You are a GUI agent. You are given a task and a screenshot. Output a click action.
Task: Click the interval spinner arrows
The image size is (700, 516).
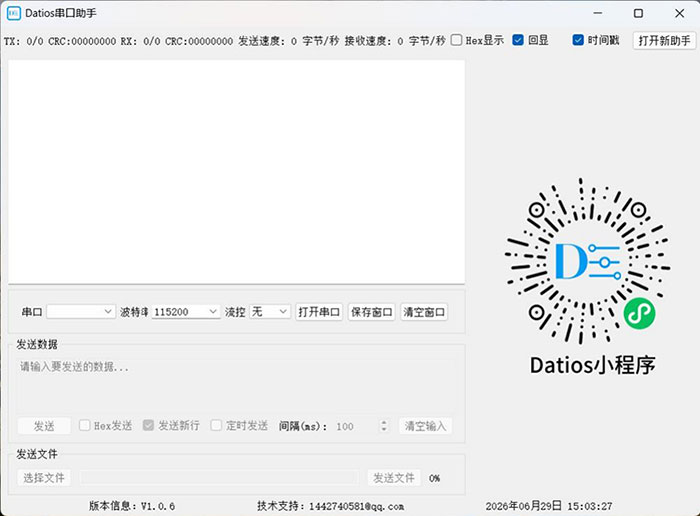(x=384, y=426)
